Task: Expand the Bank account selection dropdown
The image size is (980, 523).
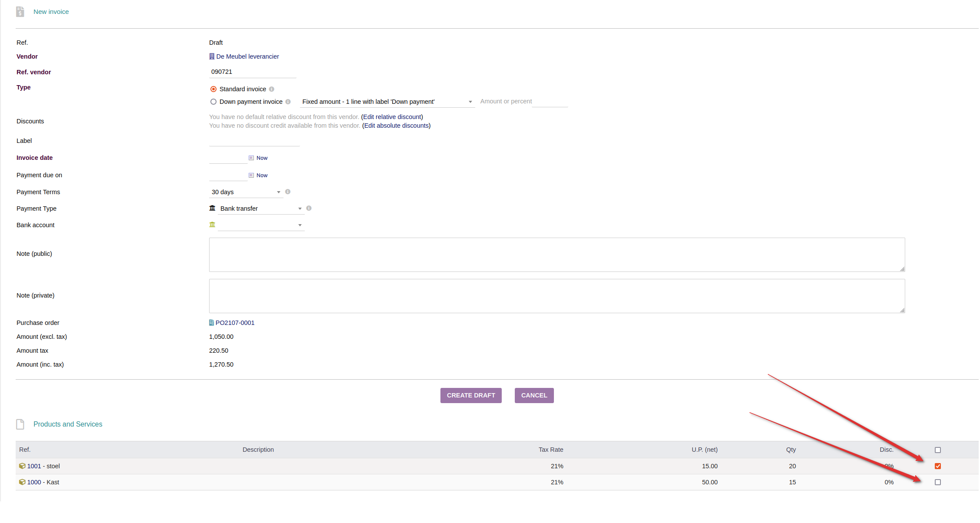Action: (300, 225)
